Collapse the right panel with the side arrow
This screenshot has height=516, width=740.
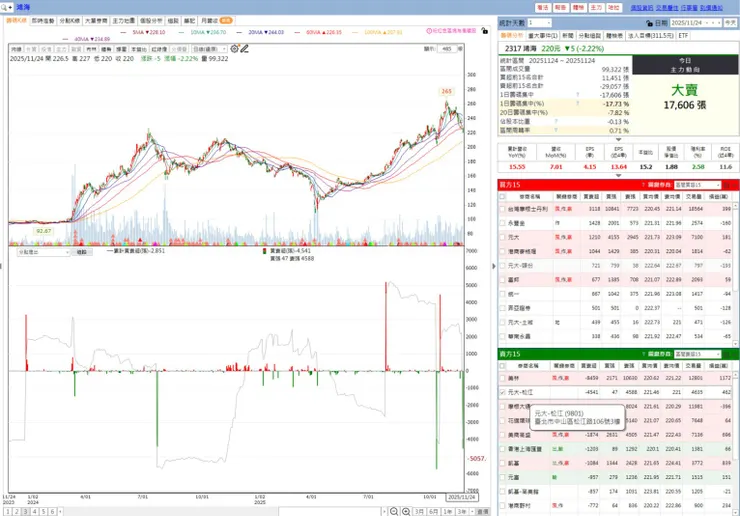(494, 266)
